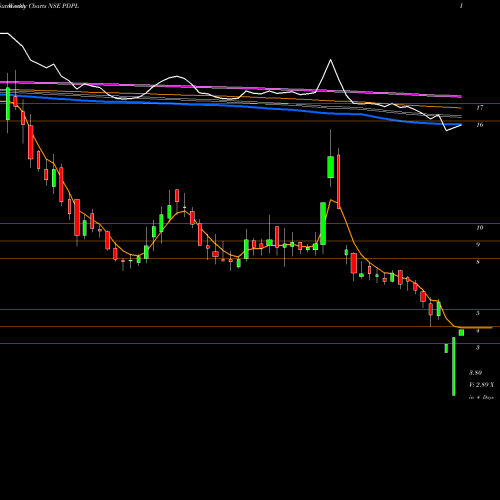500x500 pixels.
Task: Click the price axis label 9
Action: pos(478,245)
